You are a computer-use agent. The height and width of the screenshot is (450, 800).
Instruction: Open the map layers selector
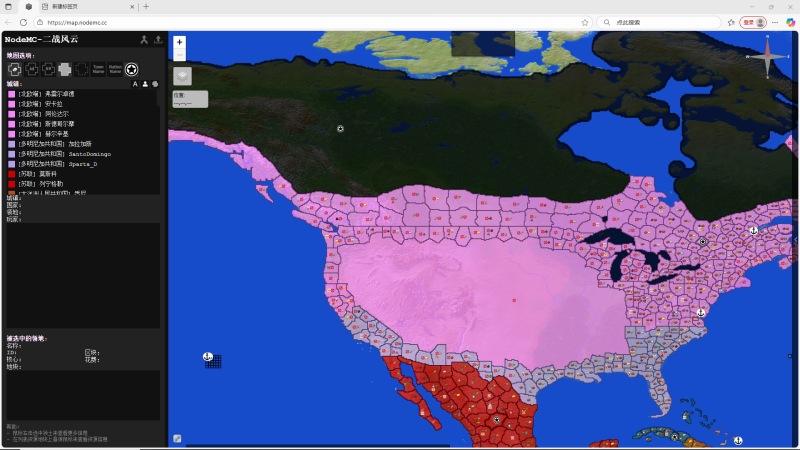(x=182, y=76)
